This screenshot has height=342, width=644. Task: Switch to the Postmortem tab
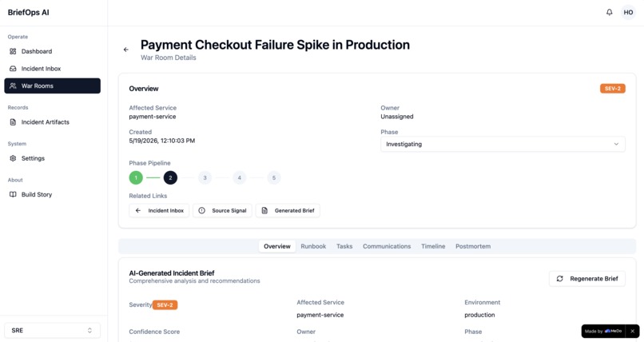coord(473,246)
